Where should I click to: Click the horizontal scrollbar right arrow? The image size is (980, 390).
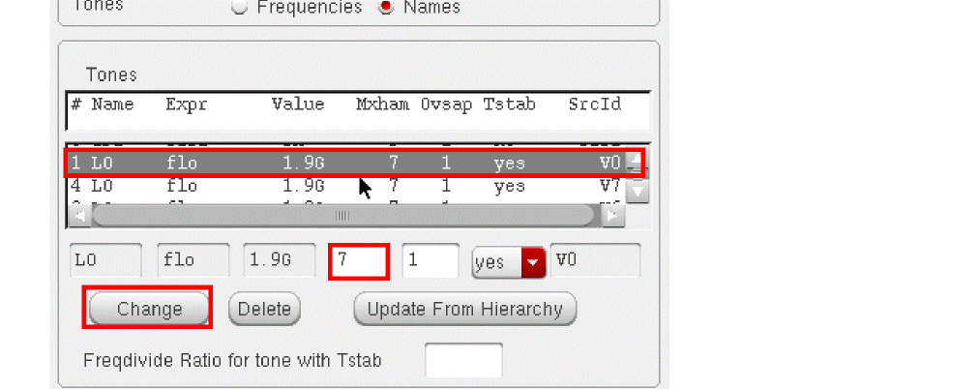[x=611, y=215]
